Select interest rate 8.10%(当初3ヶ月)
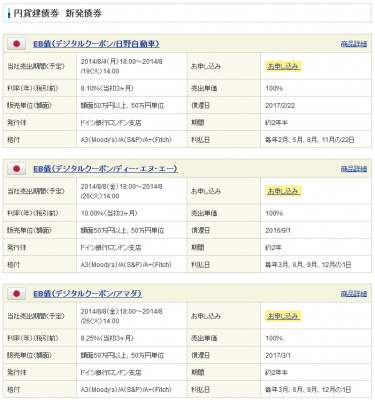The height and width of the screenshot is (400, 375). click(107, 88)
